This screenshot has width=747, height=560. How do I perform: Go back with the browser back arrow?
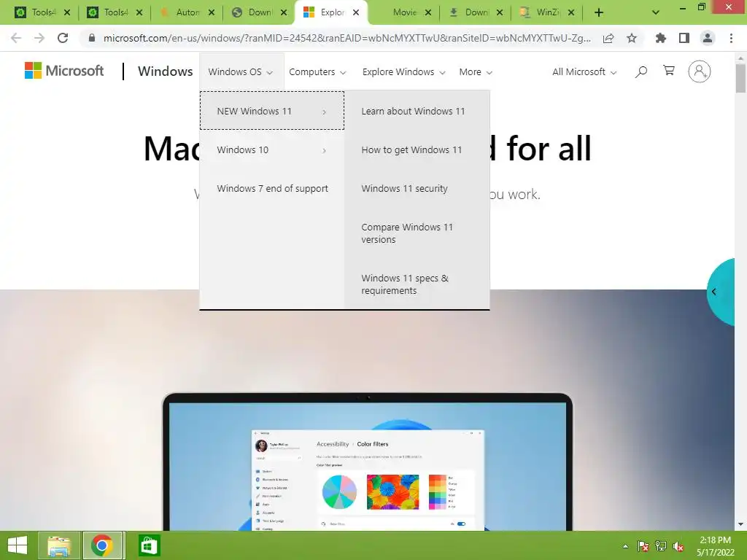tap(16, 38)
